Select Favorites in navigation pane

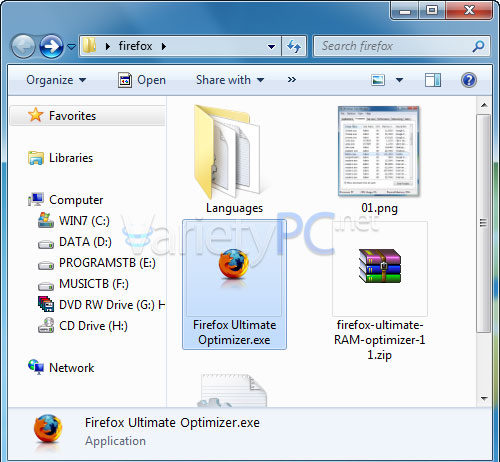tap(88, 116)
